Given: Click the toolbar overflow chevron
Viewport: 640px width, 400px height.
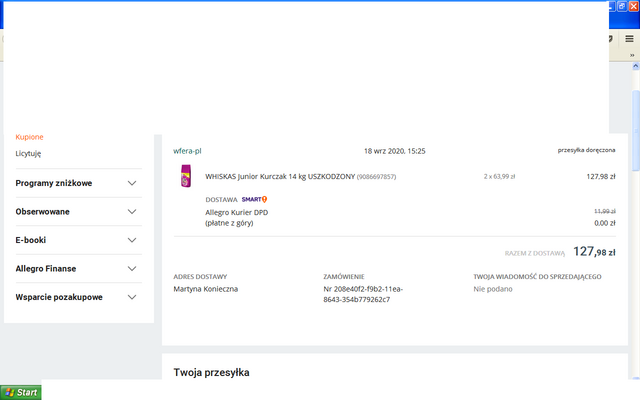Looking at the screenshot, I should coord(632,55).
